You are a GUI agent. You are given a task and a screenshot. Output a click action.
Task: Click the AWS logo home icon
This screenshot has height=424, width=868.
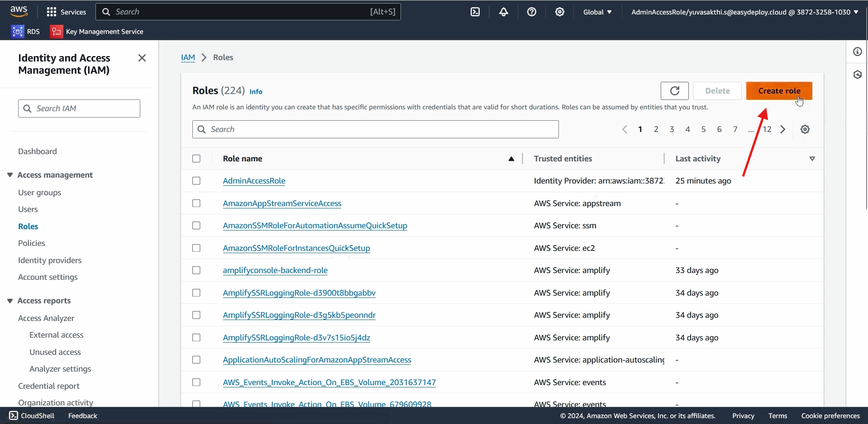[19, 12]
